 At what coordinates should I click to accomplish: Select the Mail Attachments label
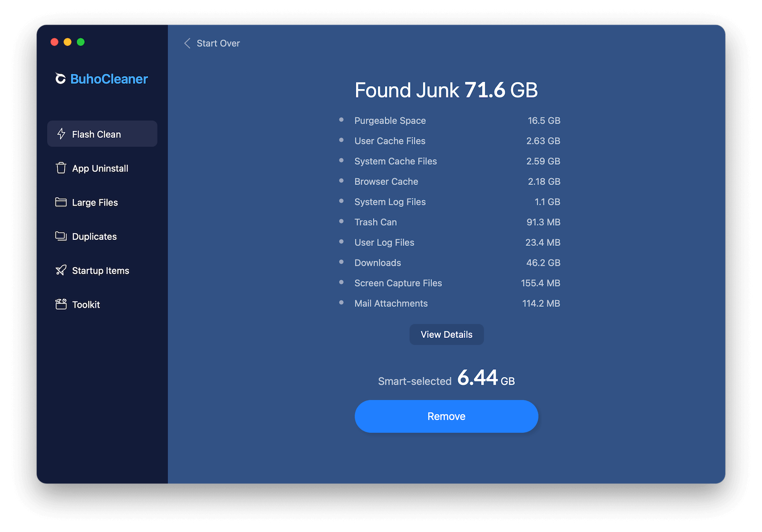pyautogui.click(x=391, y=304)
